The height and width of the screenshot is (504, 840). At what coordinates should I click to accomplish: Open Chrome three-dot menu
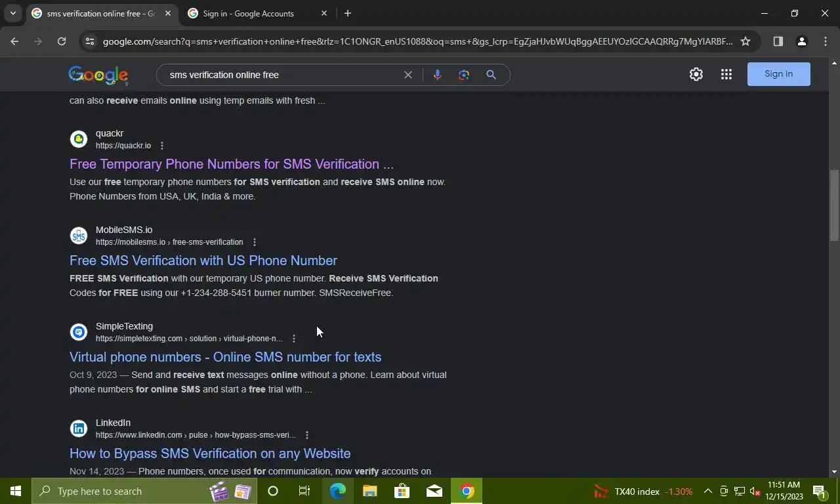[x=826, y=41]
